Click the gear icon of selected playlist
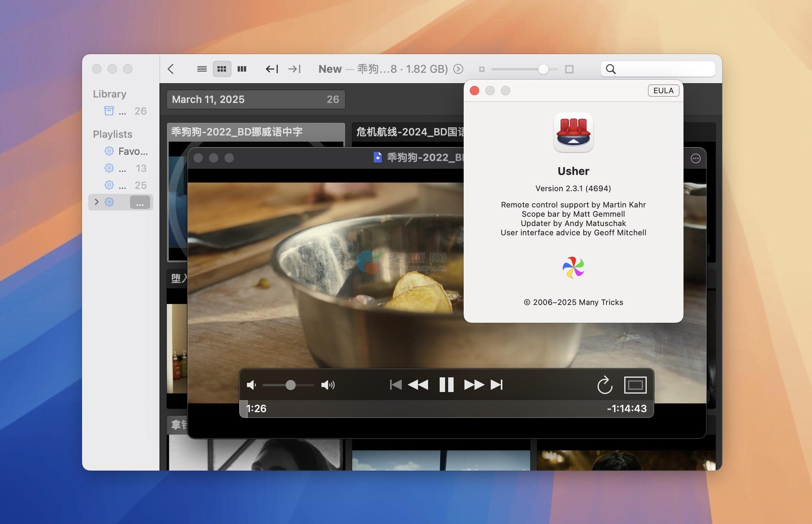 (109, 202)
